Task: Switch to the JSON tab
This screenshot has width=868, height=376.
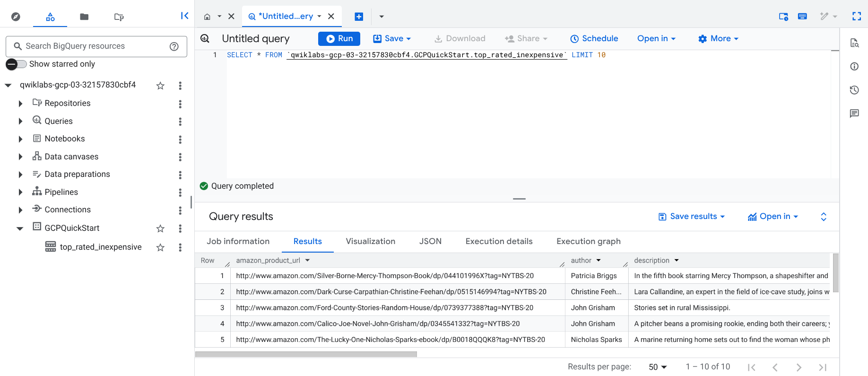Action: (430, 241)
